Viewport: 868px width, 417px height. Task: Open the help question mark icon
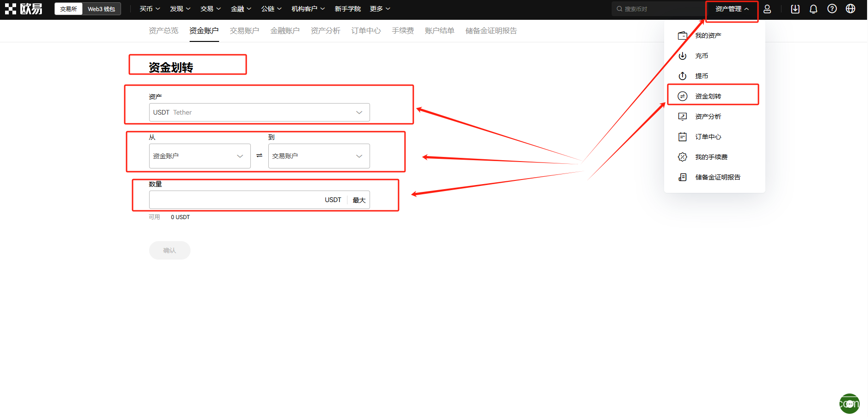(x=832, y=9)
